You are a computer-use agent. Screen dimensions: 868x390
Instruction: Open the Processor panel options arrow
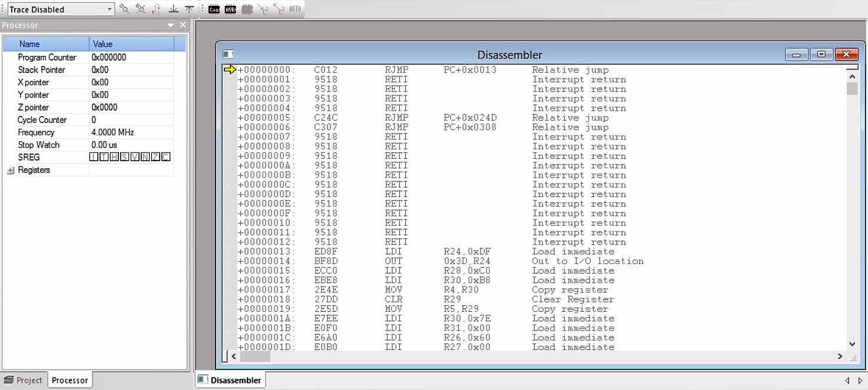coord(171,25)
